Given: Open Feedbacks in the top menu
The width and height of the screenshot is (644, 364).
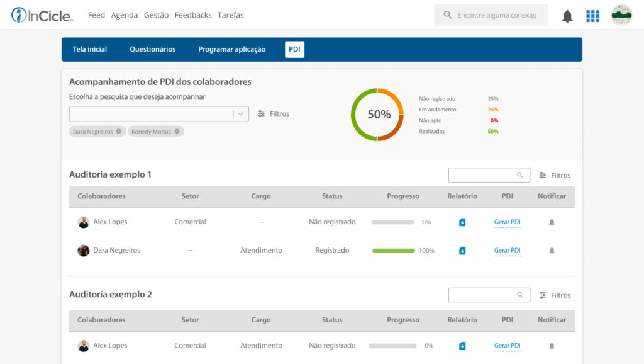Looking at the screenshot, I should [x=193, y=15].
